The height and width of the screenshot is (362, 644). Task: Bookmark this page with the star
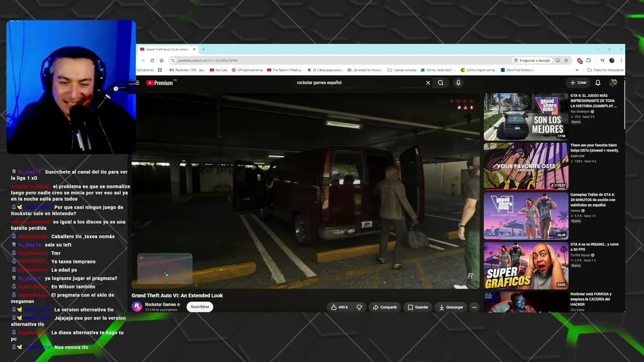point(566,60)
